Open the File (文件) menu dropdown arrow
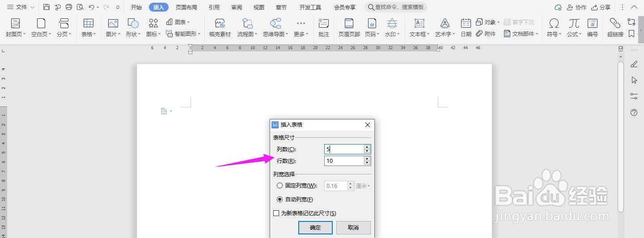 pyautogui.click(x=32, y=7)
